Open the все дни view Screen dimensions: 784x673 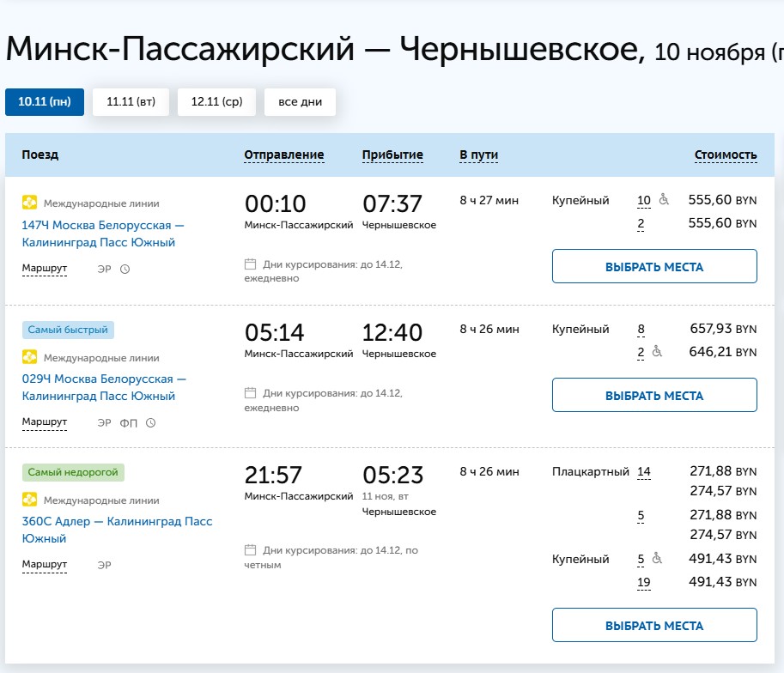coord(299,101)
